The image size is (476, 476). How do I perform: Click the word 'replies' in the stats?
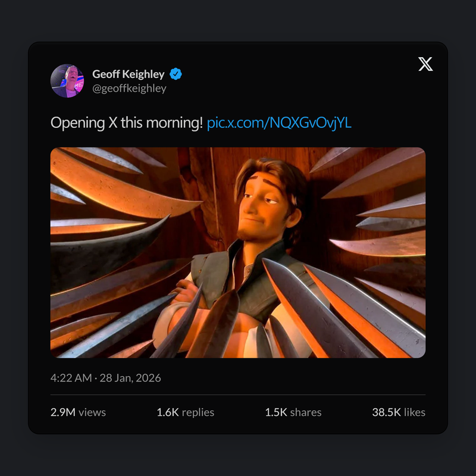pos(198,412)
